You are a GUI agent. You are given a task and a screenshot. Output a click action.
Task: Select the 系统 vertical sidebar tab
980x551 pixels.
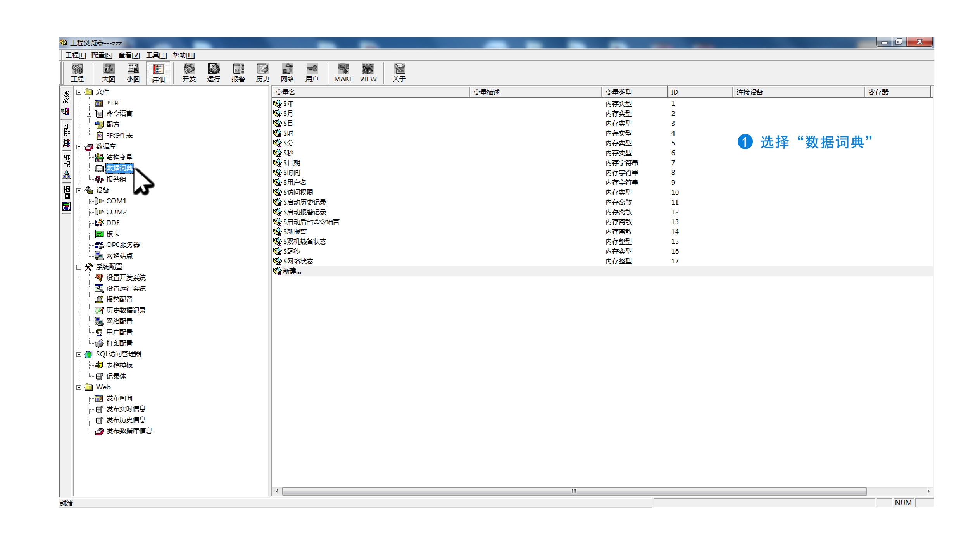click(x=66, y=103)
